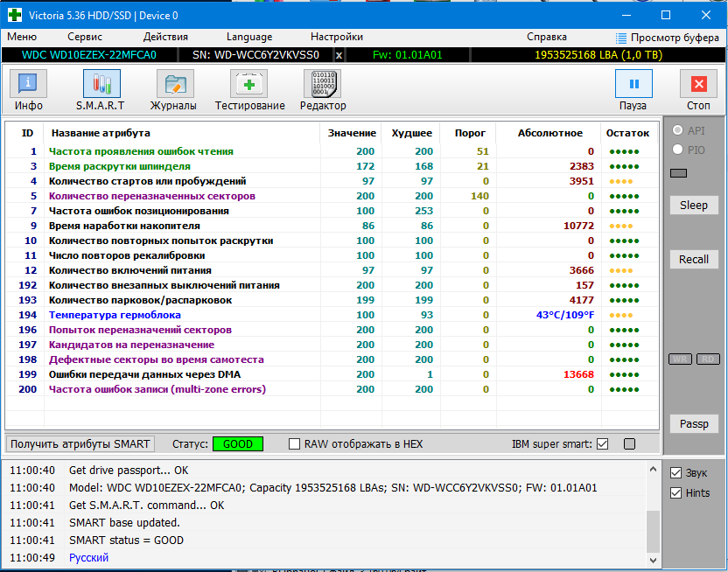Open the Сервис menu
728x572 pixels.
pyautogui.click(x=85, y=37)
